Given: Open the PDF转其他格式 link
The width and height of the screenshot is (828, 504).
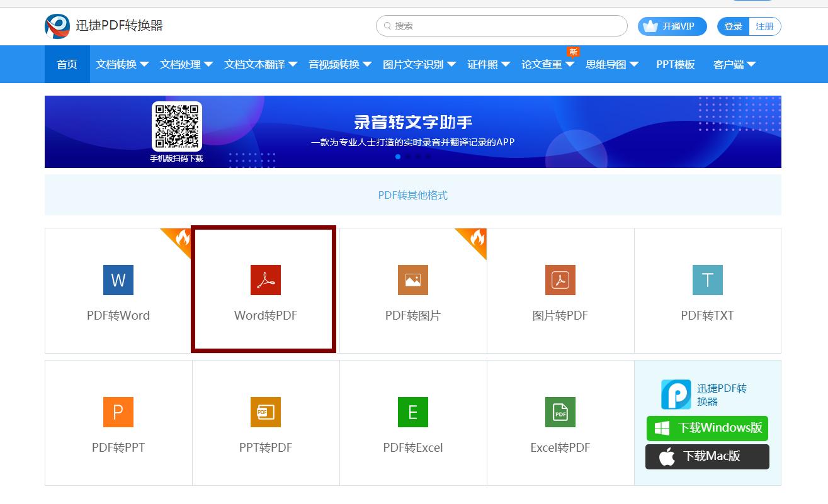Looking at the screenshot, I should [414, 195].
